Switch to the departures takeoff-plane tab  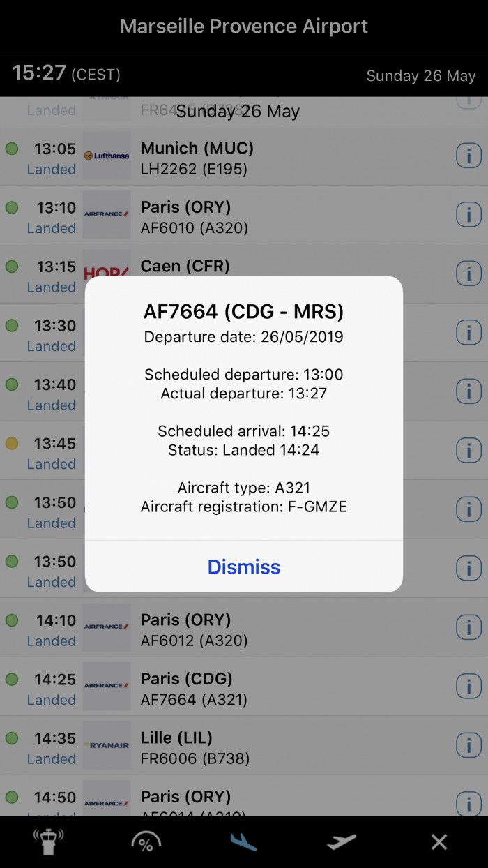click(x=342, y=842)
